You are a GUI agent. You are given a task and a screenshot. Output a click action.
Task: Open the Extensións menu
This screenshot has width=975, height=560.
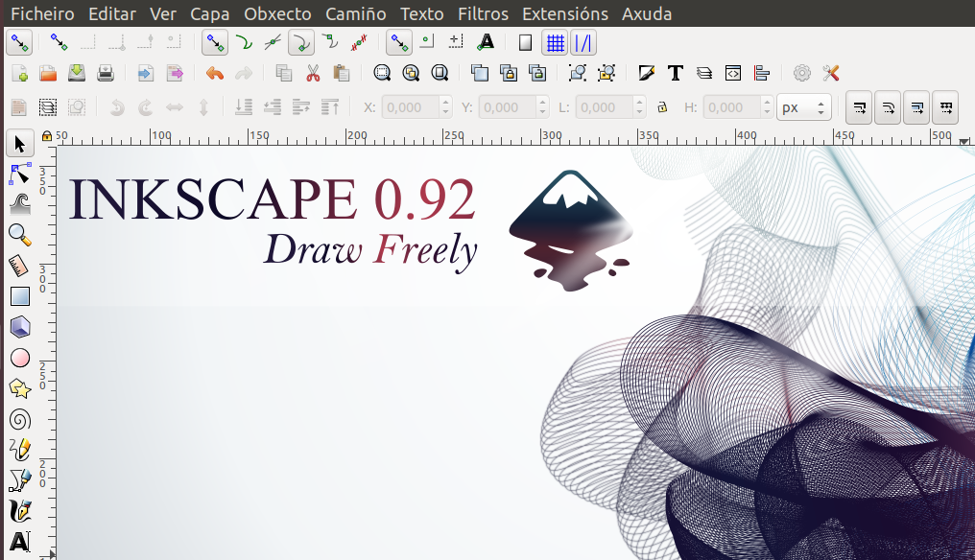tap(565, 13)
